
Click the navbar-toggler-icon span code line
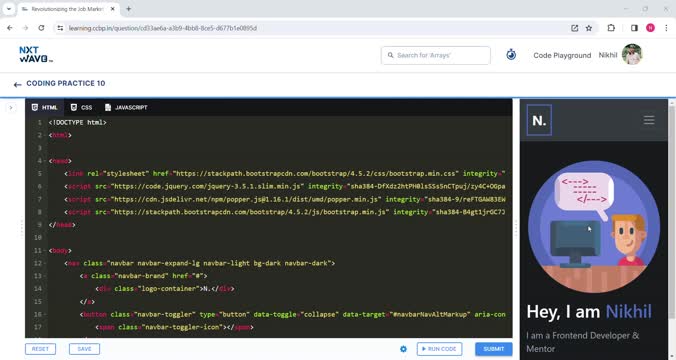[x=174, y=327]
